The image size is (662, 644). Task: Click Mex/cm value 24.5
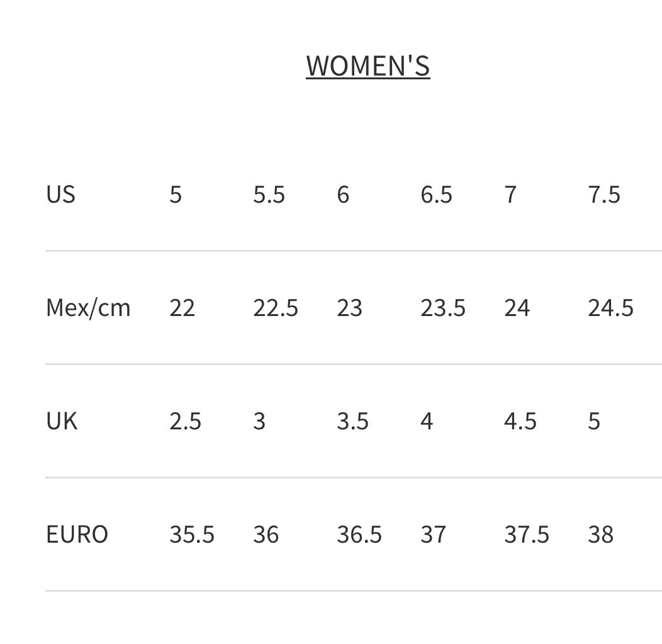click(611, 308)
